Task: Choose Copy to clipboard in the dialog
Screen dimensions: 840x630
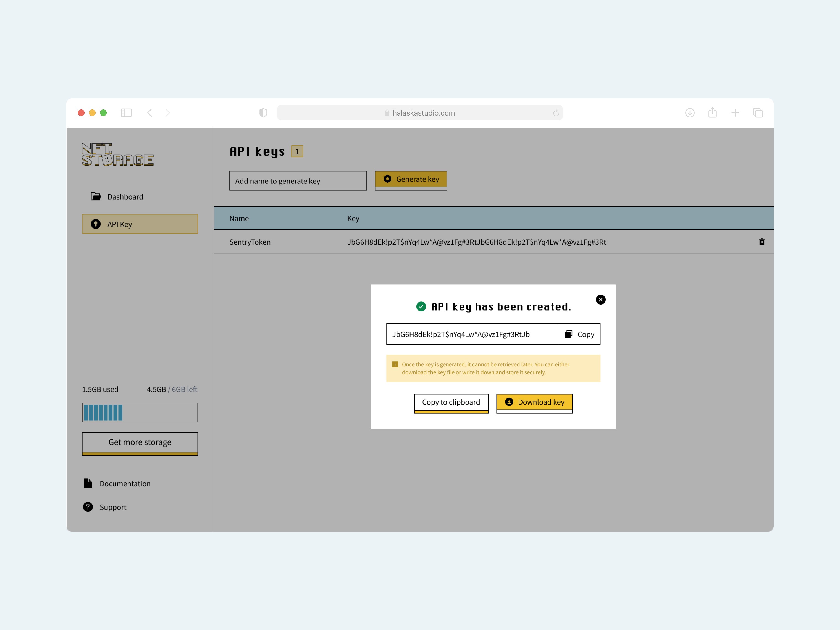Action: [x=451, y=402]
